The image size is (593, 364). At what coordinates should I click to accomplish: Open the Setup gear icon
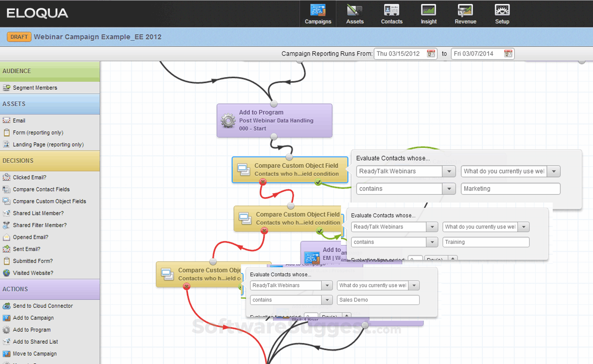[502, 14]
